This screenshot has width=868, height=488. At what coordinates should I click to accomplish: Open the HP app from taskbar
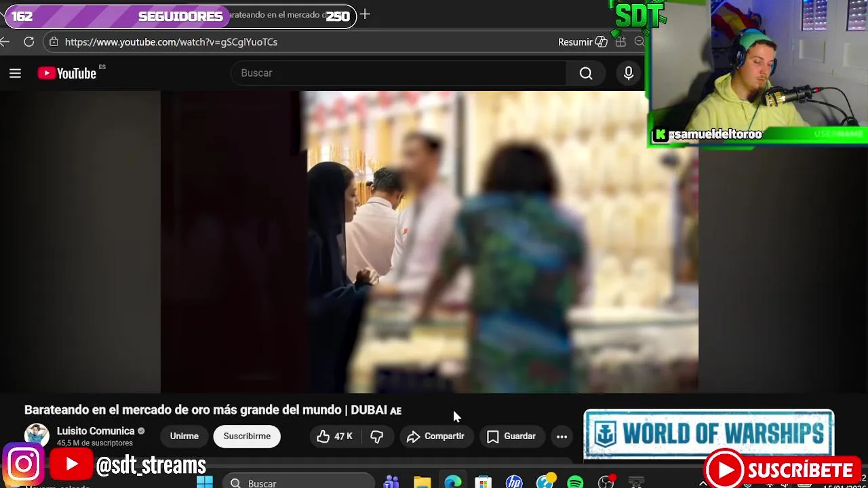tap(514, 483)
